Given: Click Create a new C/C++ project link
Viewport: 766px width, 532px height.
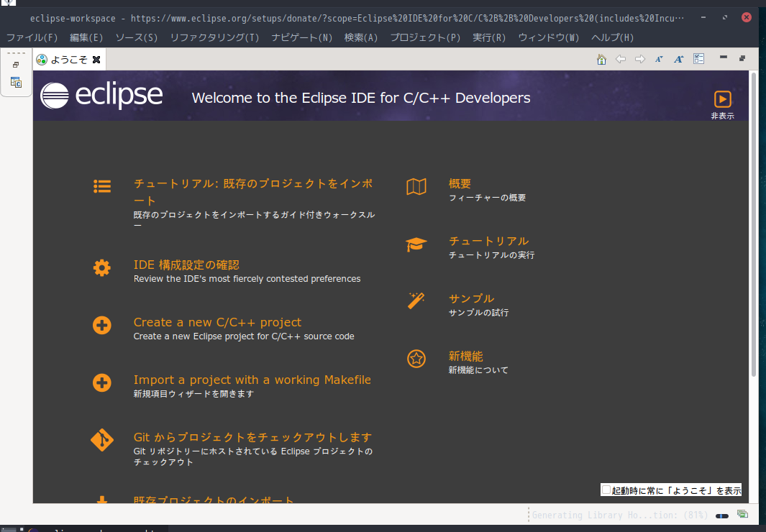Looking at the screenshot, I should pos(217,322).
